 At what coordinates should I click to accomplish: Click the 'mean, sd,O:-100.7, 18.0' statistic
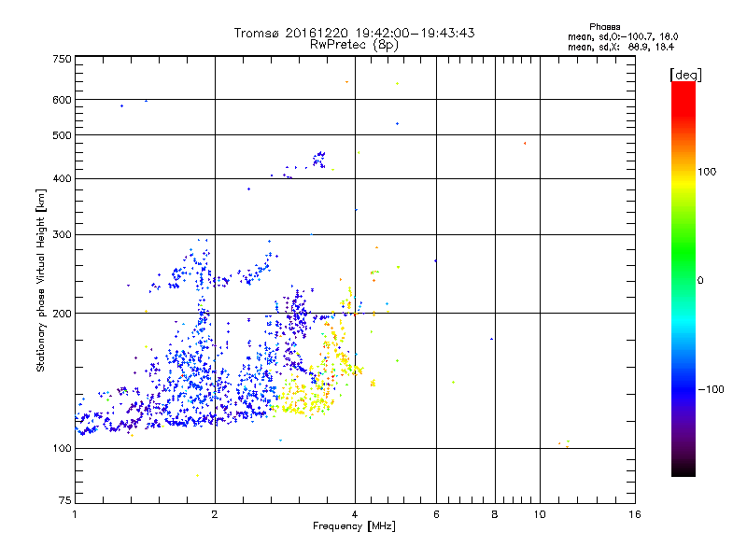tap(623, 36)
